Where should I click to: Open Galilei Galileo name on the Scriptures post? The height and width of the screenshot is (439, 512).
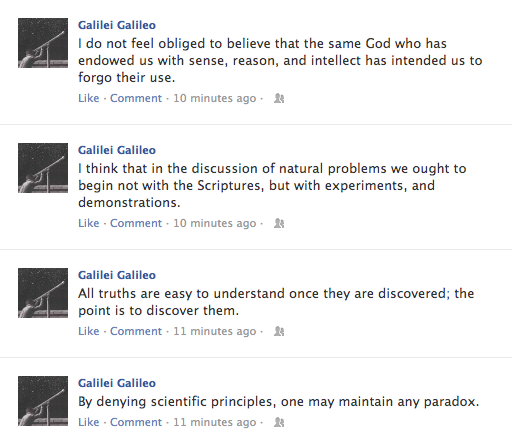pos(117,150)
